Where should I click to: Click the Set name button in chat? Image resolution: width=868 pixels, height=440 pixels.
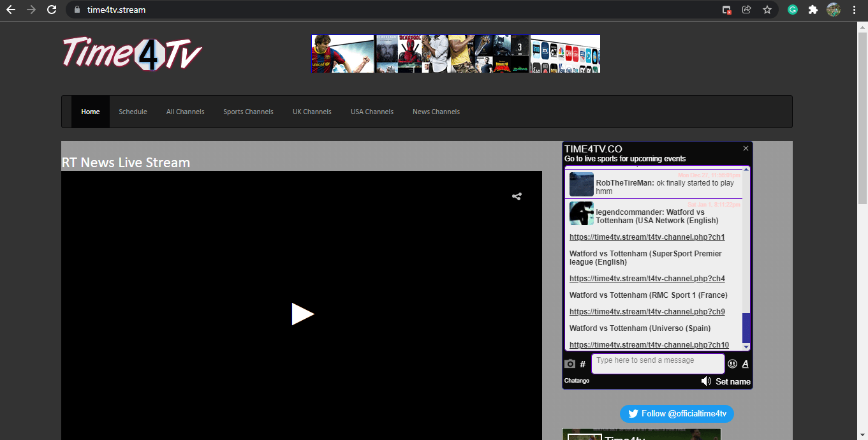pos(733,381)
